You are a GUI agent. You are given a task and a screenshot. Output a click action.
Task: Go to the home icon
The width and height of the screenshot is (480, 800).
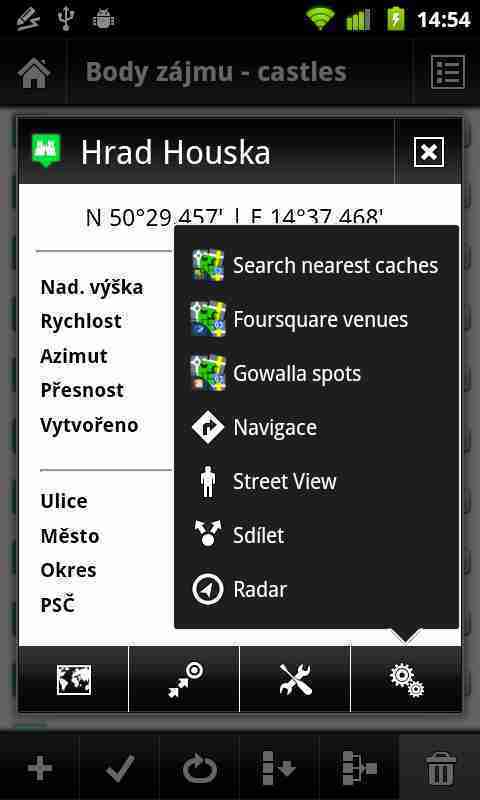(x=34, y=73)
